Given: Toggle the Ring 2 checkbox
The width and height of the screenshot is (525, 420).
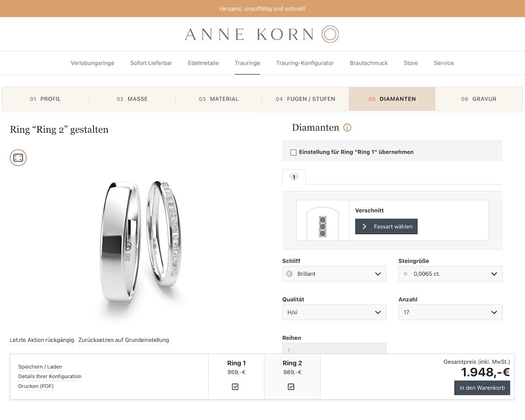Looking at the screenshot, I should (x=291, y=387).
